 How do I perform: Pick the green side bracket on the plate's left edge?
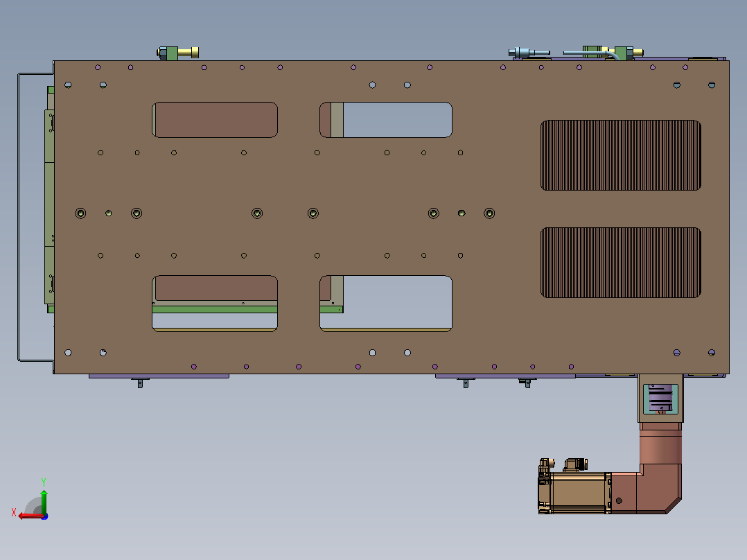tap(49, 207)
